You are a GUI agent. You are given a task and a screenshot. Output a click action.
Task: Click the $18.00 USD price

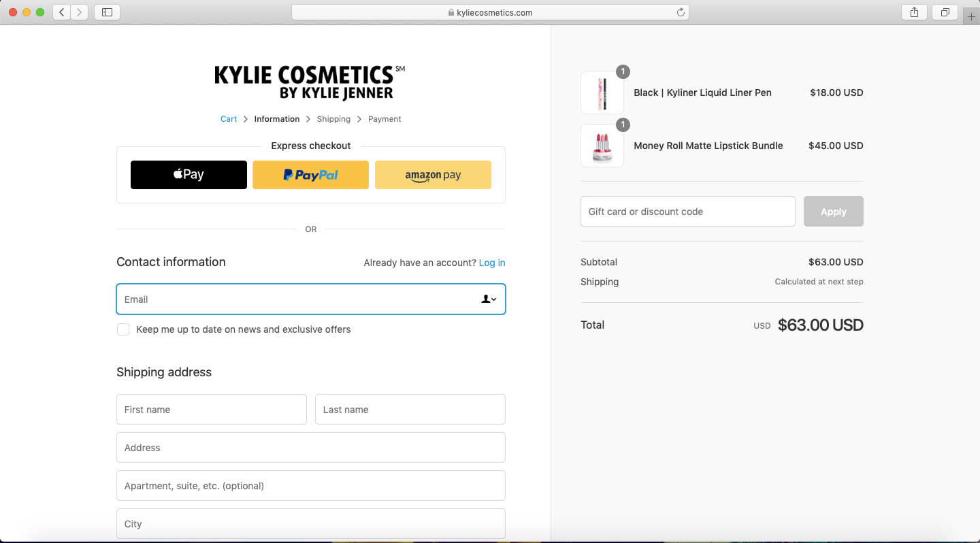[836, 93]
